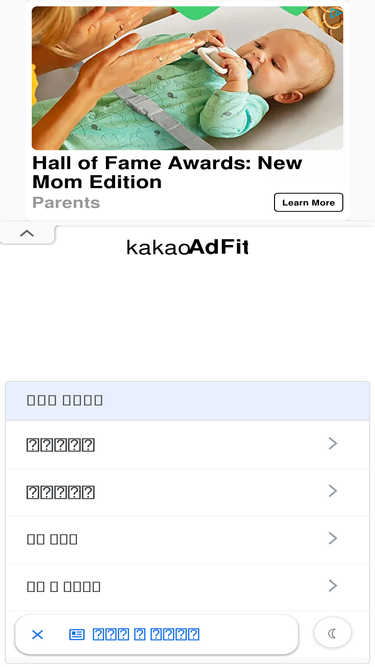Dismiss the bottom banner with the blue X
The image size is (375, 667).
37,635
